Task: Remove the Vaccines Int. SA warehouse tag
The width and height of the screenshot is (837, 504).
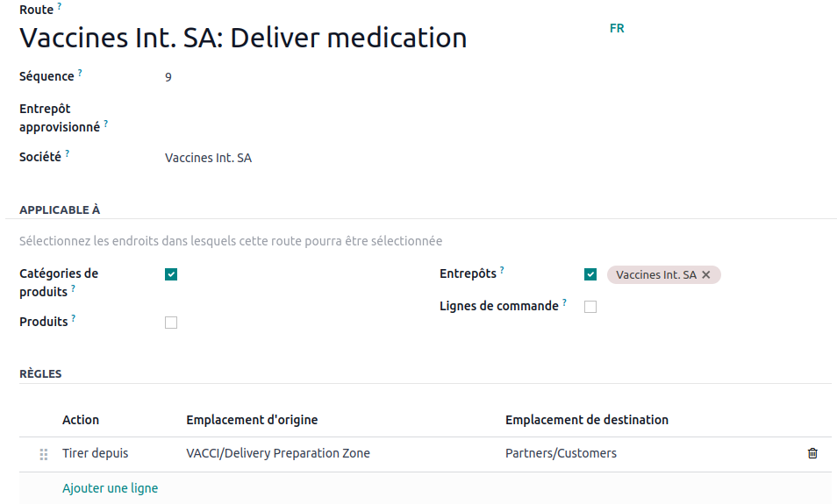Action: click(x=706, y=275)
